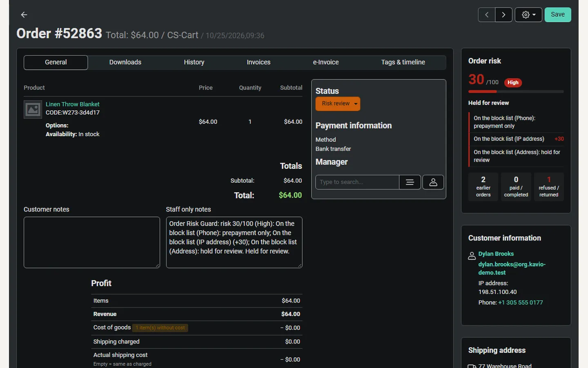588x368 pixels.
Task: Switch to the Downloads tab
Action: (x=125, y=62)
